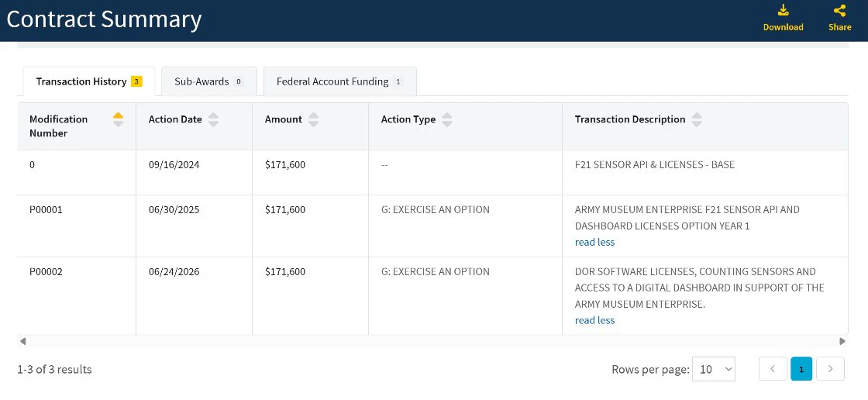Sort by Modification Number column

click(x=117, y=119)
